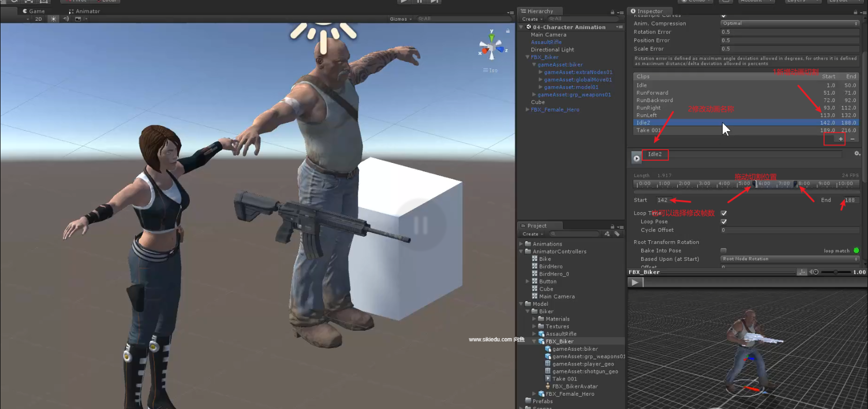Image resolution: width=868 pixels, height=409 pixels.
Task: Add new clip with plus button
Action: (x=841, y=139)
